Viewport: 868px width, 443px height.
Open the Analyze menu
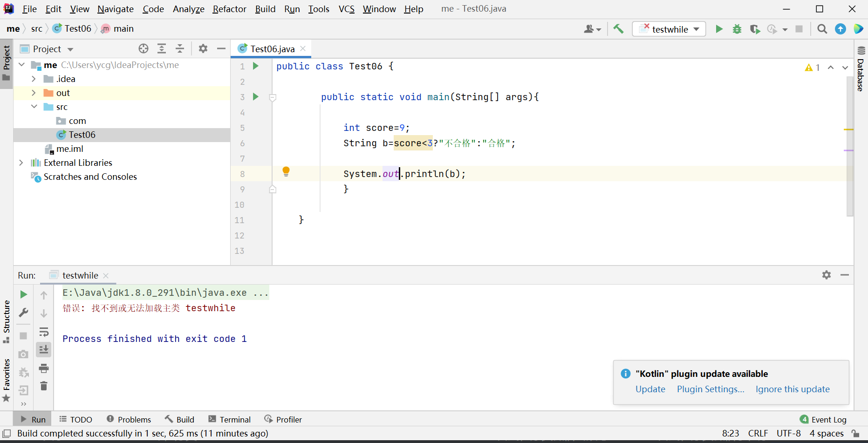[189, 9]
